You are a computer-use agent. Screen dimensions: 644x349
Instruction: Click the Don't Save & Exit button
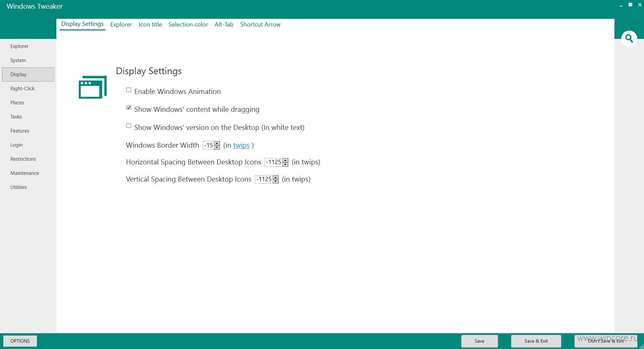click(606, 341)
